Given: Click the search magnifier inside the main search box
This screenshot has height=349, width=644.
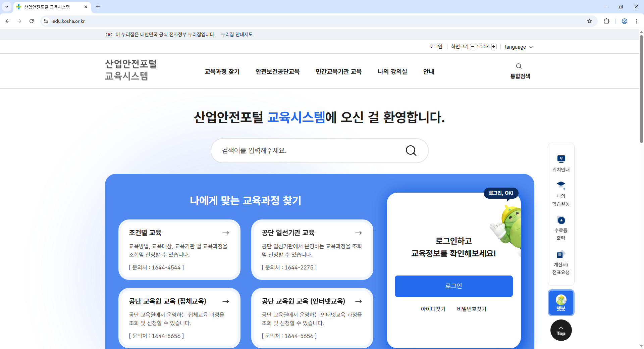Looking at the screenshot, I should pos(411,151).
